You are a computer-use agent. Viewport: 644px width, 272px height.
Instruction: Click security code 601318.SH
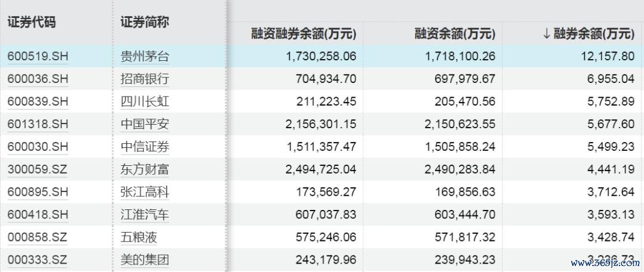point(38,124)
